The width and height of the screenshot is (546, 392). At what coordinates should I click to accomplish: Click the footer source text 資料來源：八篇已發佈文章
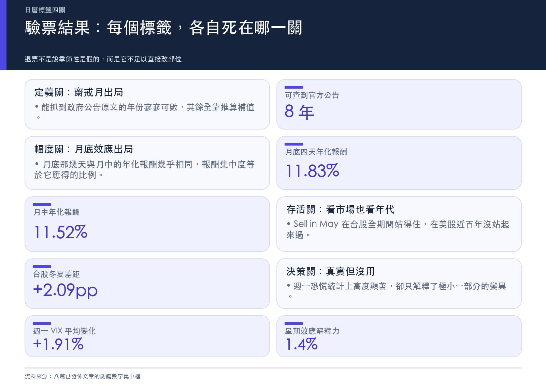[83, 376]
